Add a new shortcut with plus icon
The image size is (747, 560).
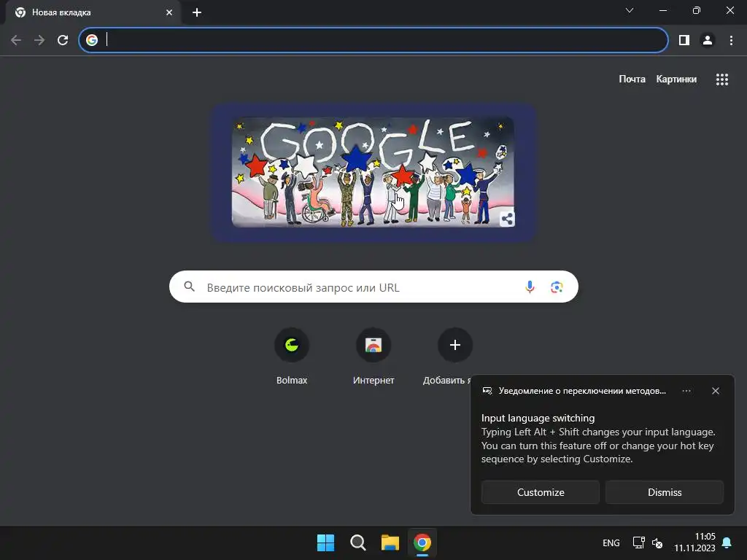[455, 345]
